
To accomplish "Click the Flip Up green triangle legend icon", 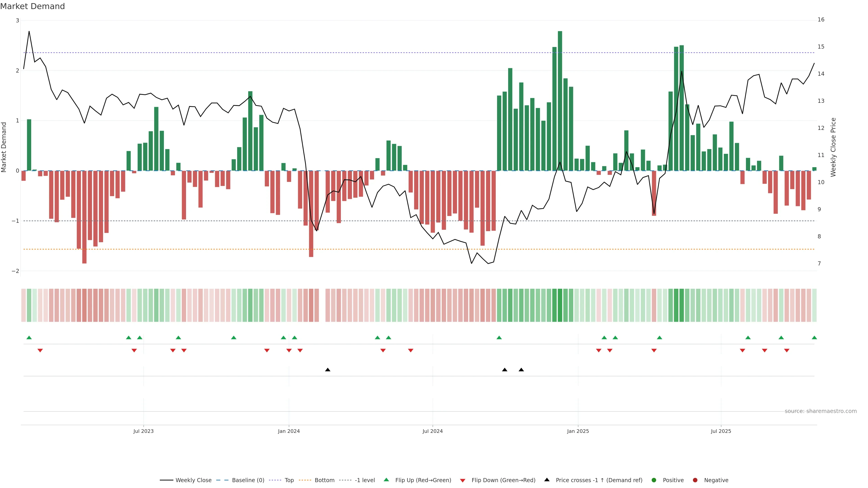I will pyautogui.click(x=387, y=480).
